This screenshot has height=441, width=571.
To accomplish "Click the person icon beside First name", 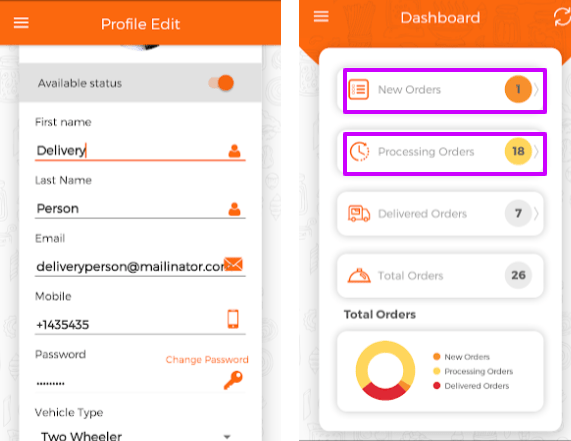I will point(234,151).
